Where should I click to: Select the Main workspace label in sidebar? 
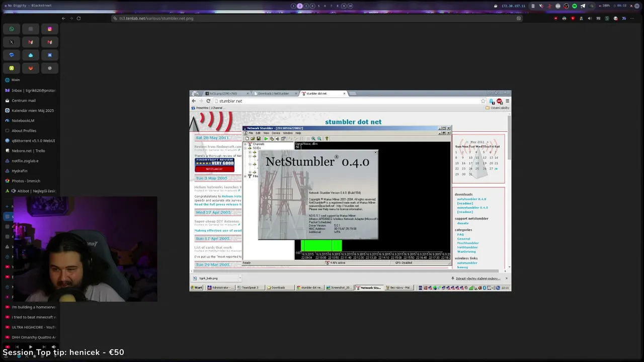tap(16, 80)
